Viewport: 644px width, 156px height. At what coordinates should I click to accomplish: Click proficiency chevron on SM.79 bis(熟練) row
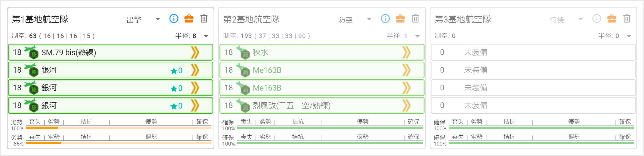coord(195,52)
